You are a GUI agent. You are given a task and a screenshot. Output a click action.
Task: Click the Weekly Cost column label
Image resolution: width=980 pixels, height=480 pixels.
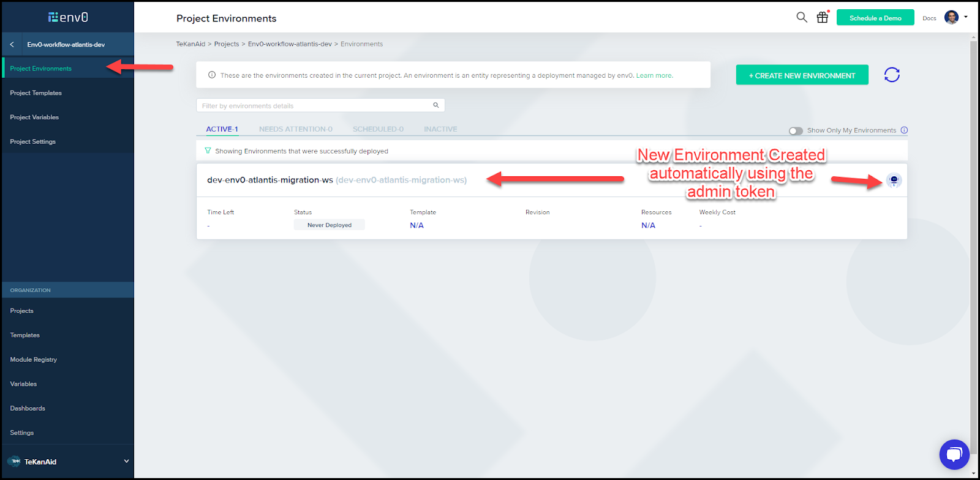click(x=717, y=212)
